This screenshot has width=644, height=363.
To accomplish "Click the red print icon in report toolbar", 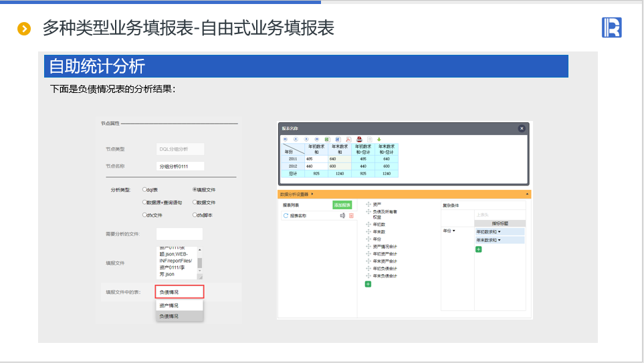I will point(359,139).
